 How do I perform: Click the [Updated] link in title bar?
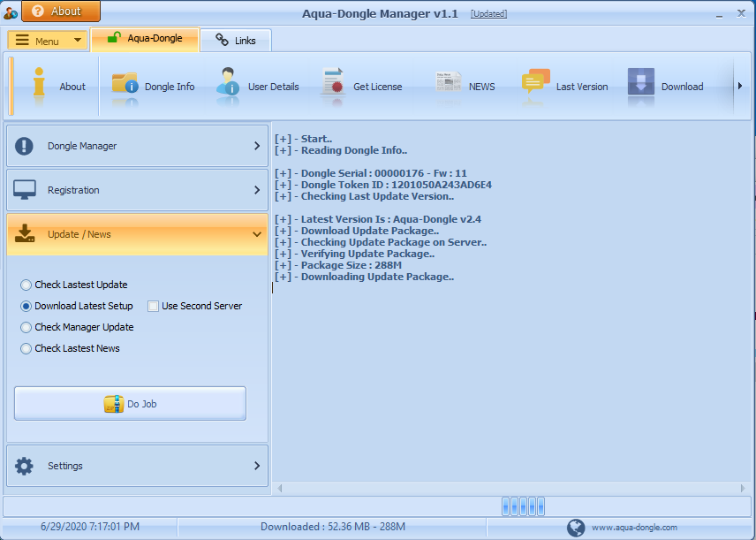488,14
